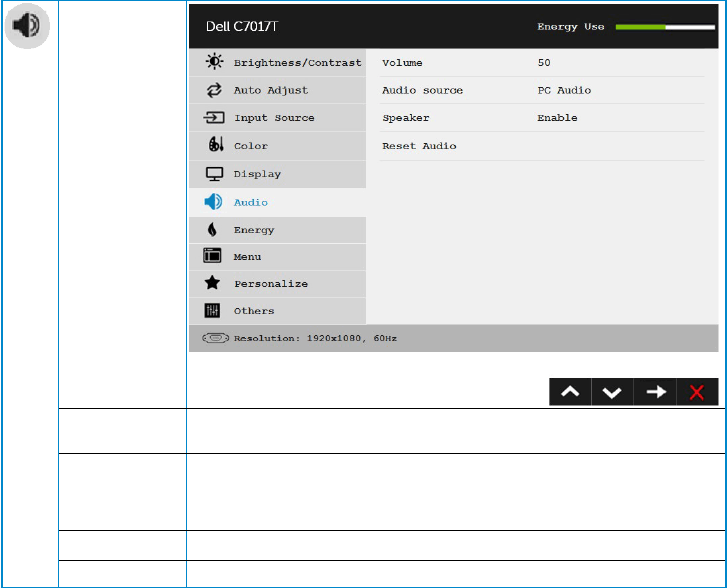Click the Energy Use label
The width and height of the screenshot is (727, 588).
pos(571,27)
